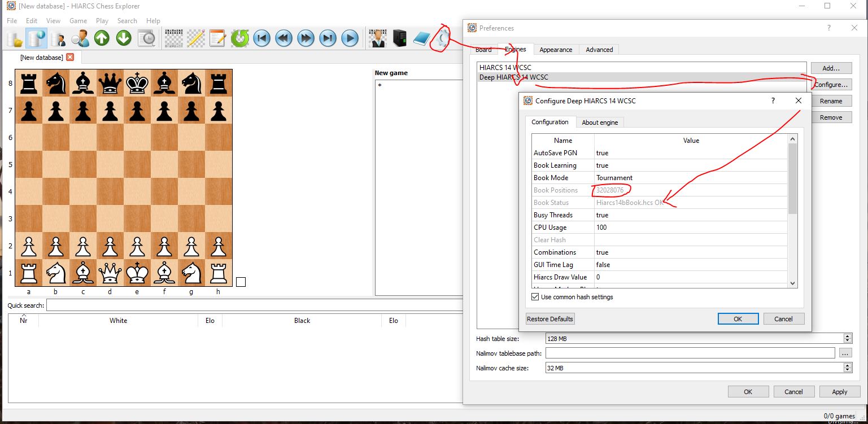Viewport: 868px width, 424px height.
Task: Open the Search menu
Action: [127, 21]
